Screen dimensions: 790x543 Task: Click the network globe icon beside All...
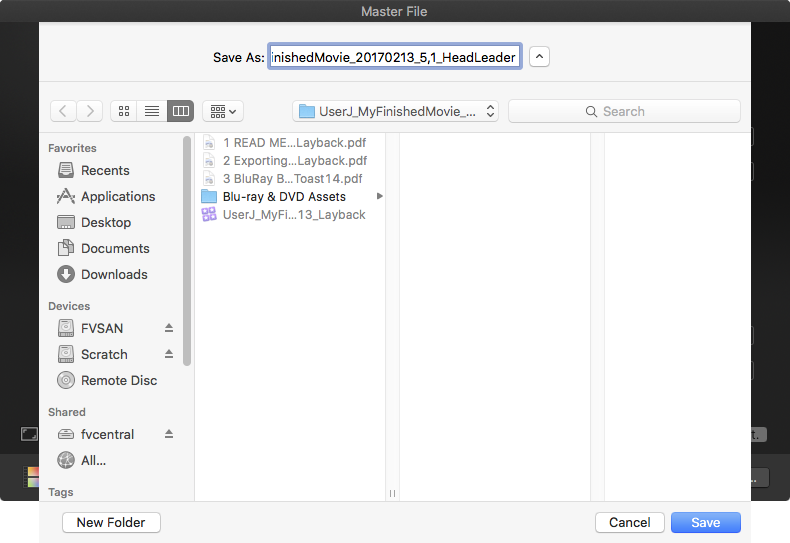click(65, 460)
